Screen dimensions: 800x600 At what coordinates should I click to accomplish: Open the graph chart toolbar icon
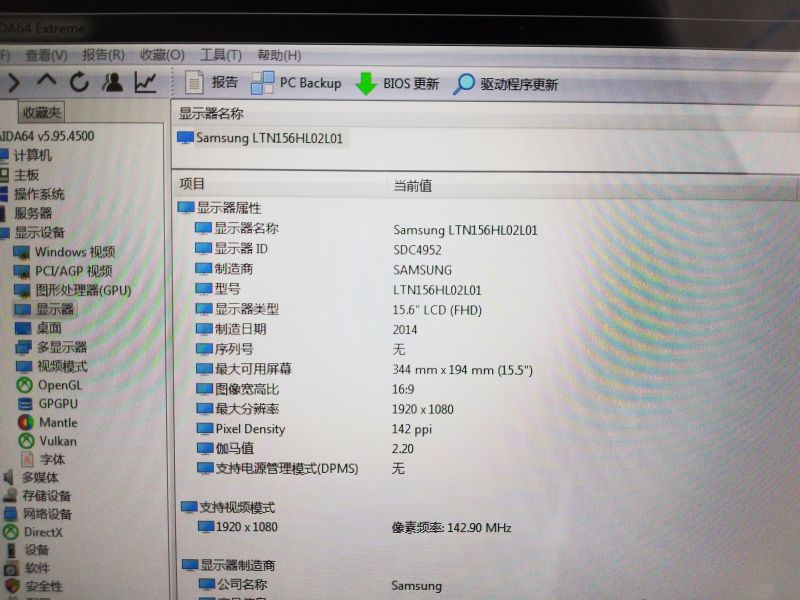(145, 82)
